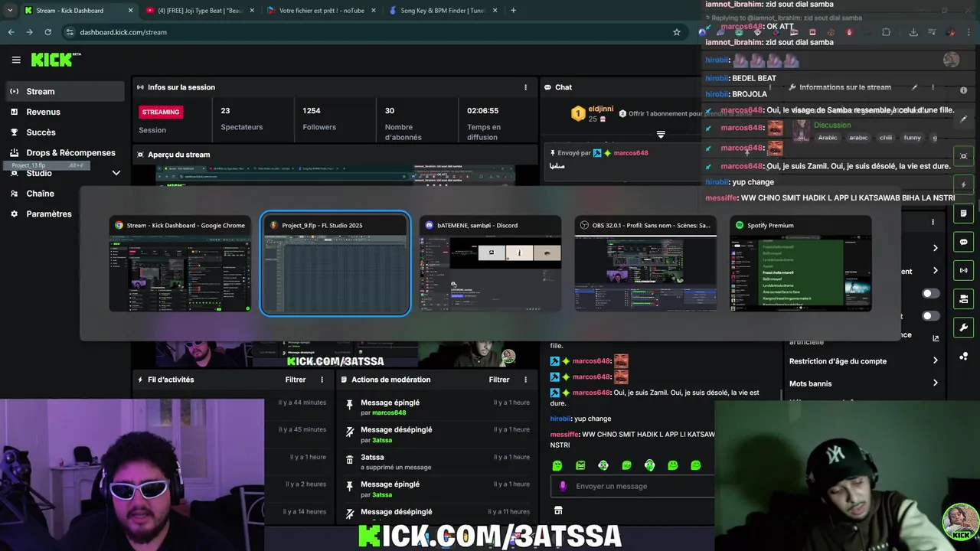Switch to the Kick Dashboard Chrome window thumbnail
Image resolution: width=980 pixels, height=551 pixels.
(180, 264)
